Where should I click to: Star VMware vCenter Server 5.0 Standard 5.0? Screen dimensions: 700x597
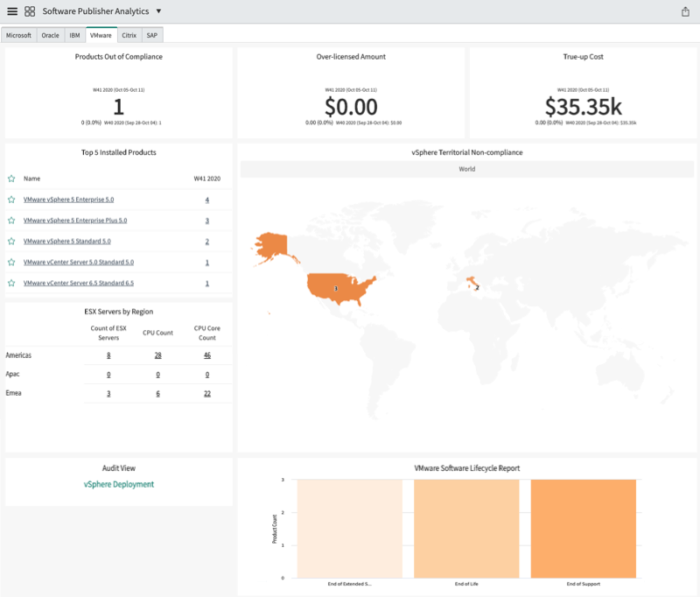pyautogui.click(x=11, y=262)
